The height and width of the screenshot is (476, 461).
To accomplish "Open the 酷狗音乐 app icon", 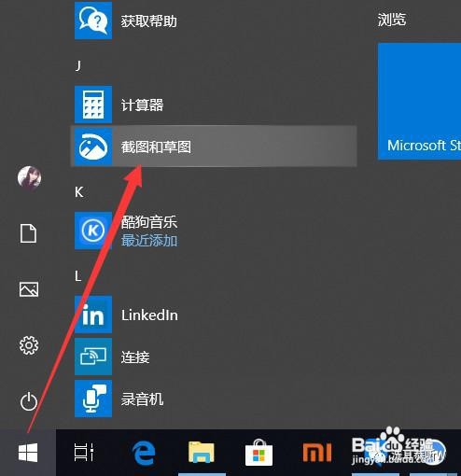I will pyautogui.click(x=93, y=231).
